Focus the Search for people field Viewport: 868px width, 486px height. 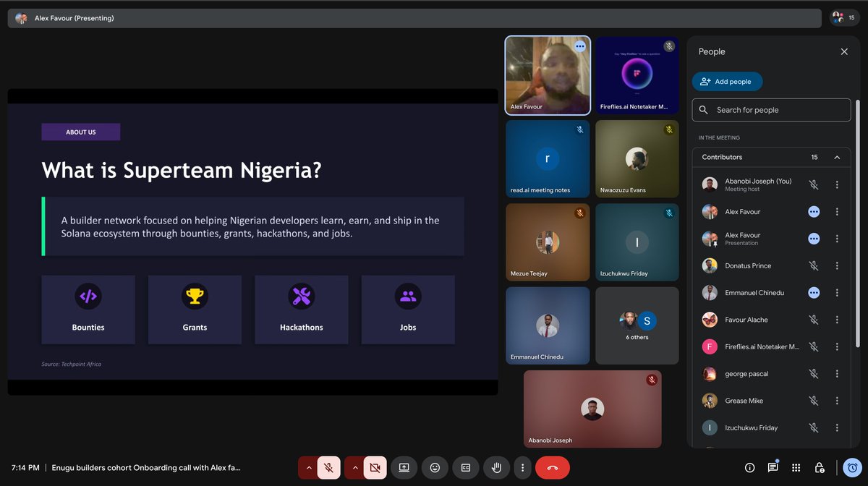(771, 110)
